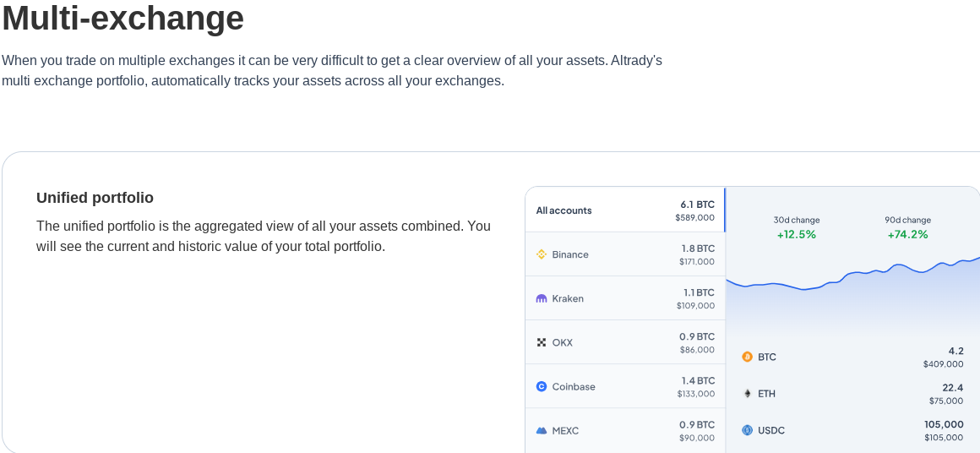Screen dimensions: 980x453
Task: Click the $133,000 Coinbase value
Action: 696,394
